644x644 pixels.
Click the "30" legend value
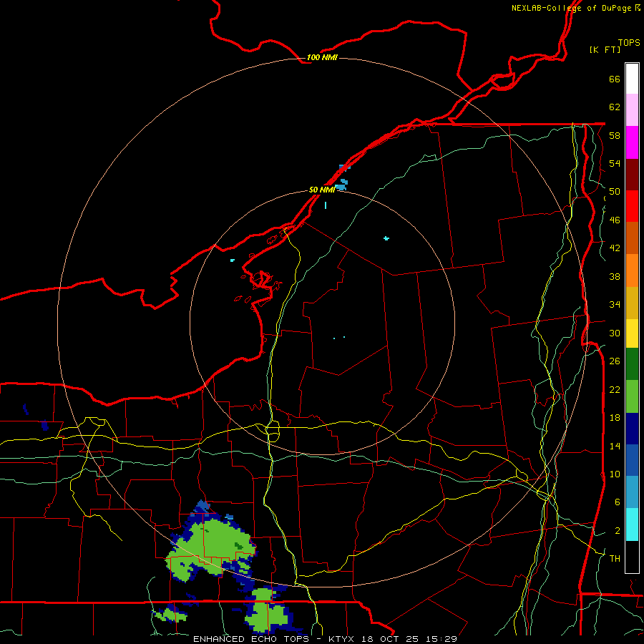[615, 333]
